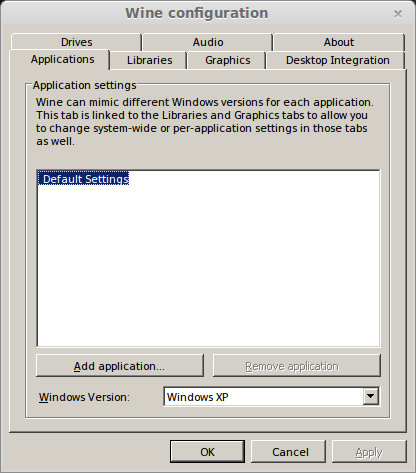Click the Cancel button
The width and height of the screenshot is (416, 473).
click(290, 452)
